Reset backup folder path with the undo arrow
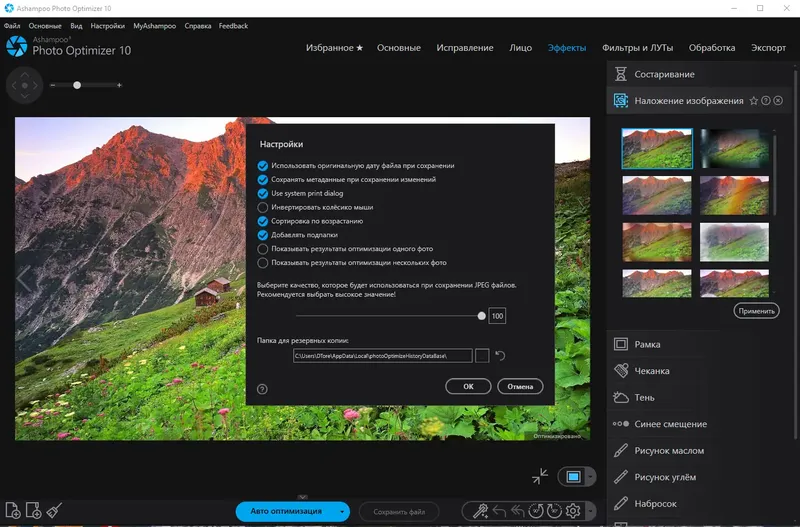The width and height of the screenshot is (800, 527). click(500, 356)
